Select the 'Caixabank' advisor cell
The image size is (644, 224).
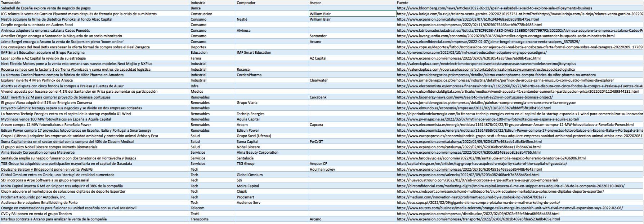tap(352, 97)
